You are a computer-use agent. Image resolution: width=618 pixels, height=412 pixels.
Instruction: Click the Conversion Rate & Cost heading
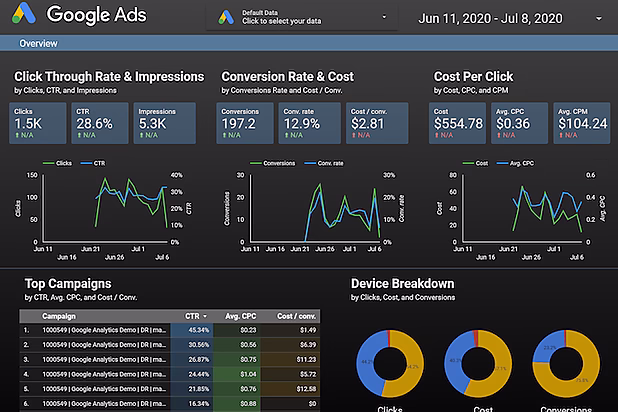(x=287, y=76)
